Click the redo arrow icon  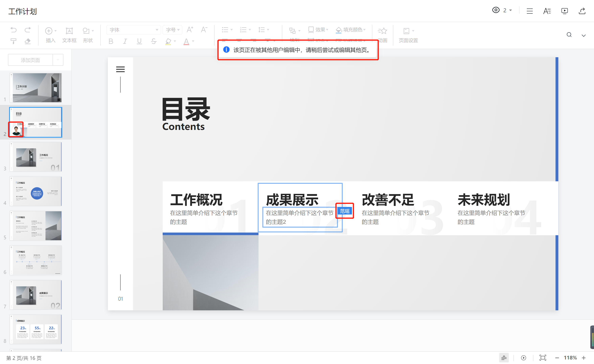pos(28,30)
